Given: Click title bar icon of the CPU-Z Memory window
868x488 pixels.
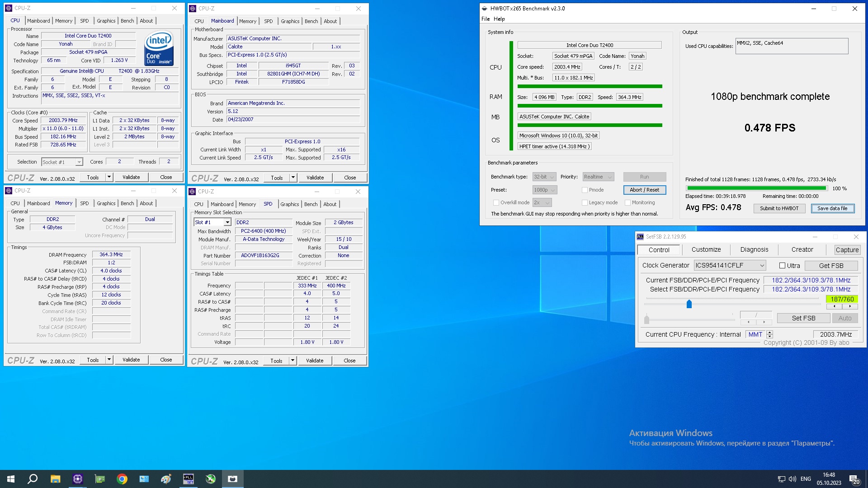Looking at the screenshot, I should pyautogui.click(x=9, y=191).
